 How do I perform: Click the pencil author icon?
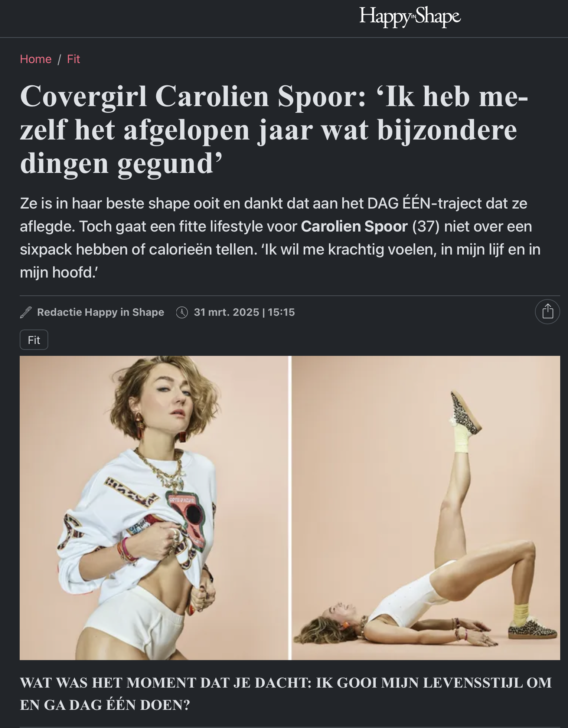coord(26,312)
